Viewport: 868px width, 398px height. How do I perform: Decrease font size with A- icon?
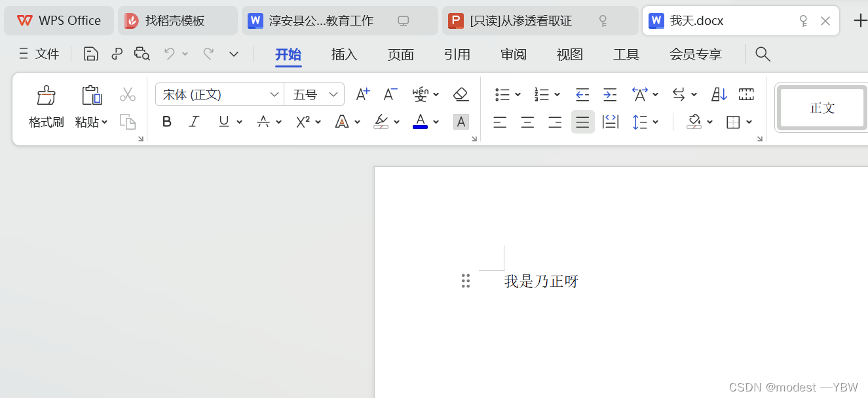[x=390, y=94]
